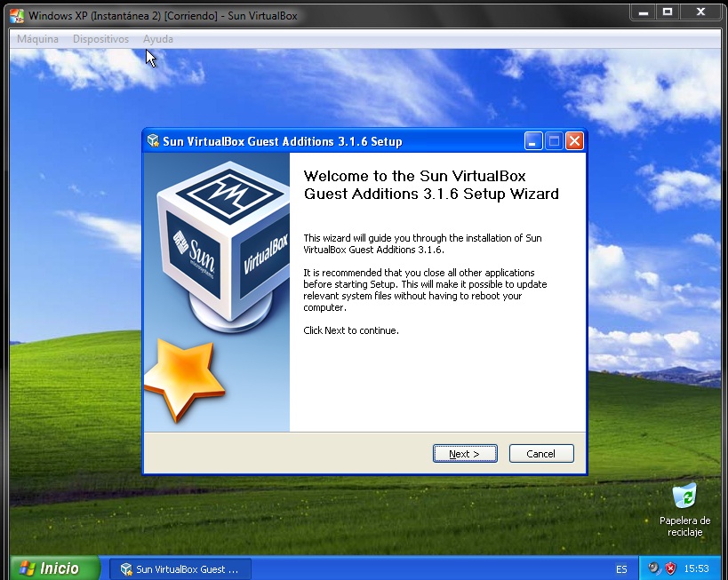The height and width of the screenshot is (580, 728).
Task: Close the Sun VirtualBox host window
Action: click(x=701, y=12)
